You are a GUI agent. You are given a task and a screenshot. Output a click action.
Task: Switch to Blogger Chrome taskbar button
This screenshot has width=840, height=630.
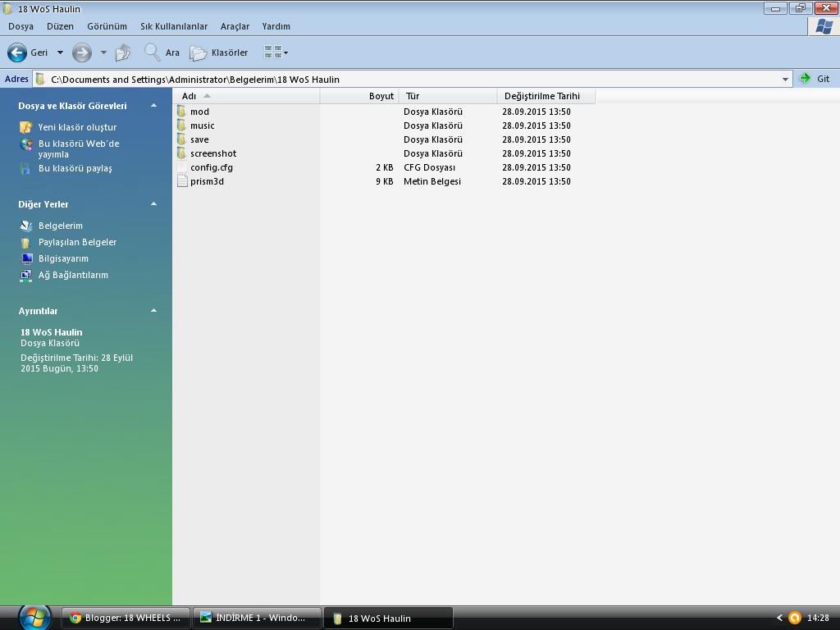pyautogui.click(x=126, y=618)
